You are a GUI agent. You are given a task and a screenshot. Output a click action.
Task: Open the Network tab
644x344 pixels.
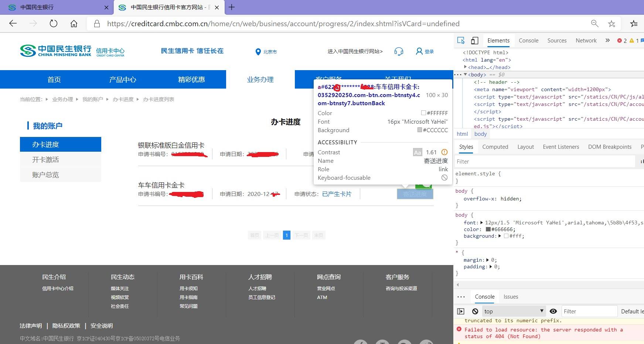pyautogui.click(x=586, y=41)
